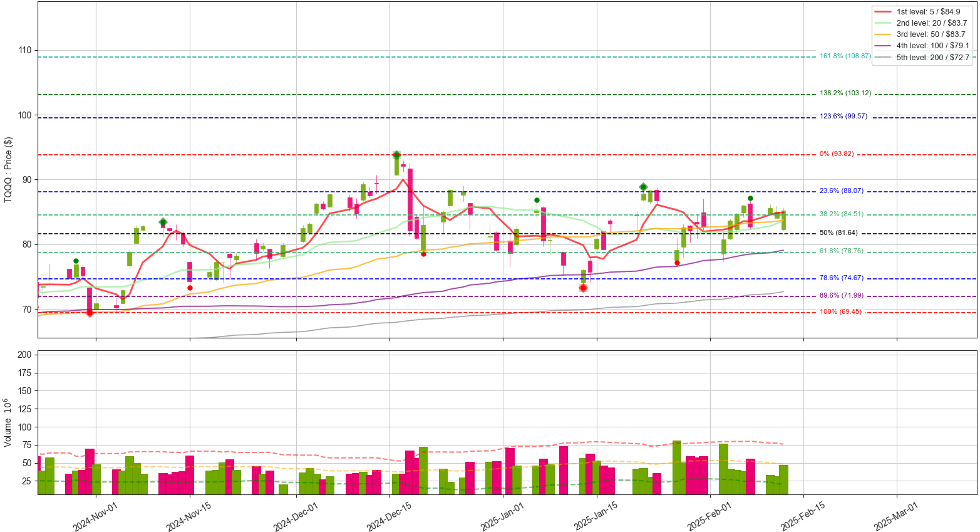Click the 70 tick on the price axis
Viewport: 980px width, 532px height.
(27, 310)
